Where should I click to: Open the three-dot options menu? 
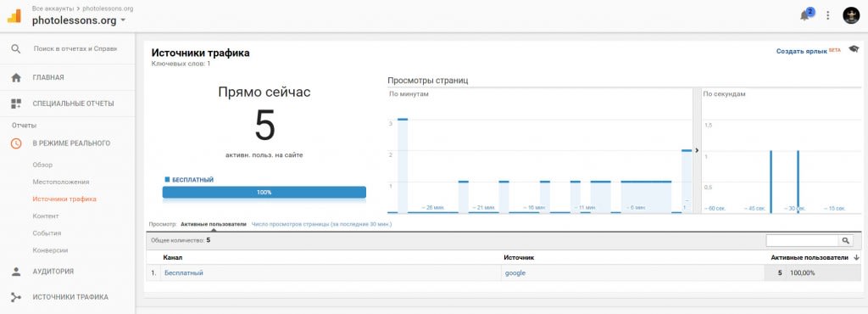[827, 15]
